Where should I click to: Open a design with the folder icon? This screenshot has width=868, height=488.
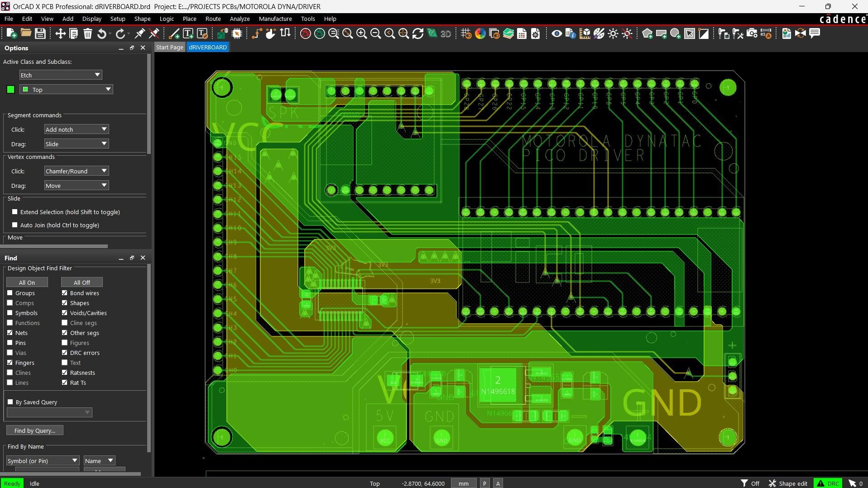(x=26, y=33)
